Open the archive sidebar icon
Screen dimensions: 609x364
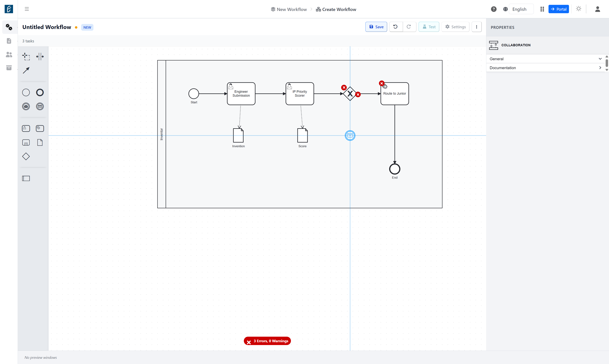click(9, 68)
